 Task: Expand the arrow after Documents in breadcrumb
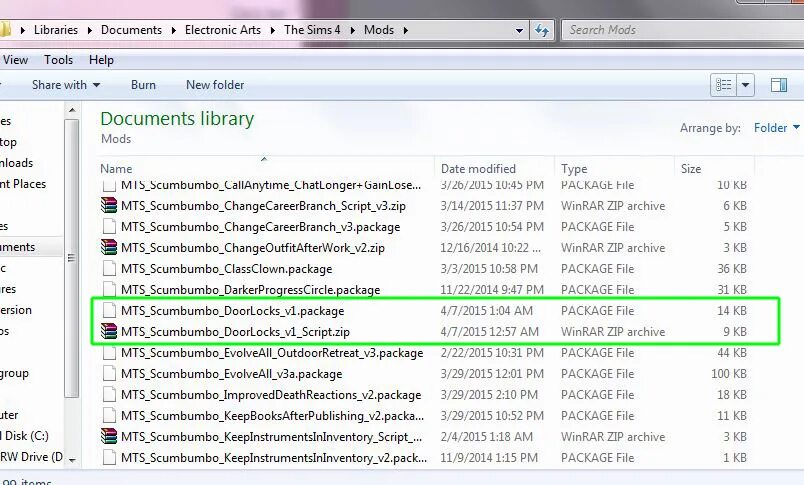(173, 30)
